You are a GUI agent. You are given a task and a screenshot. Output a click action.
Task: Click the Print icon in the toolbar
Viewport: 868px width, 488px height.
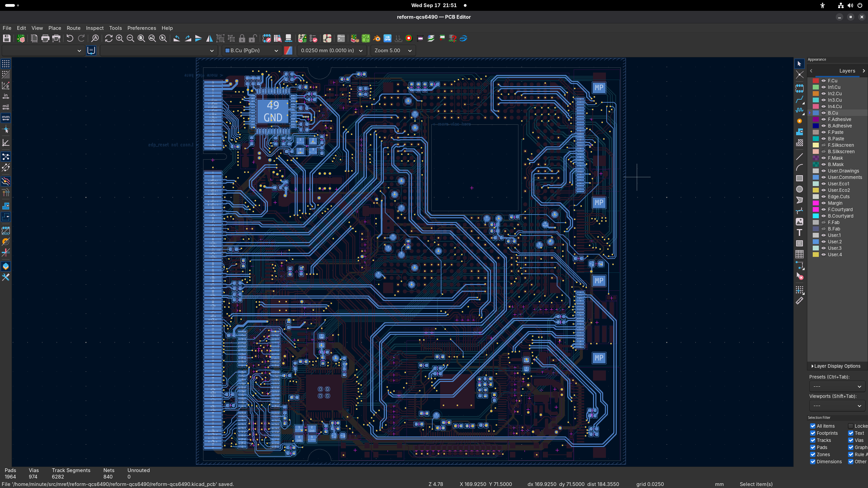tap(45, 38)
